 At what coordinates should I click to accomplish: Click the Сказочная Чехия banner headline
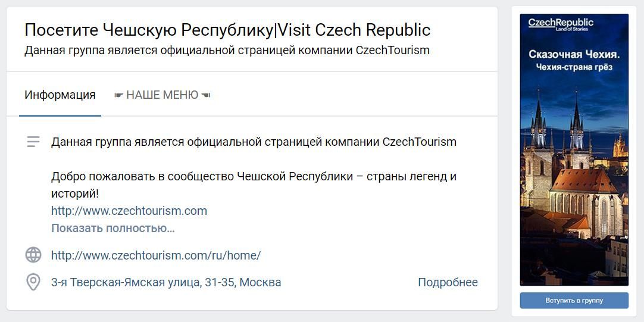(x=574, y=54)
